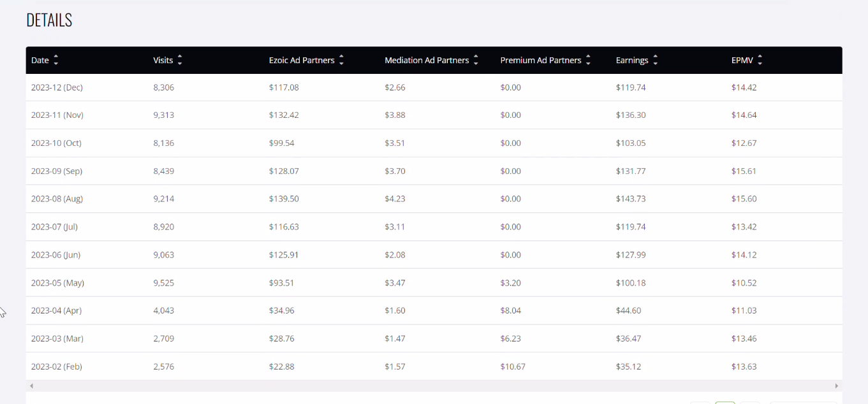
Task: Click the $3.20 Premium Ad Partners value
Action: (x=511, y=283)
